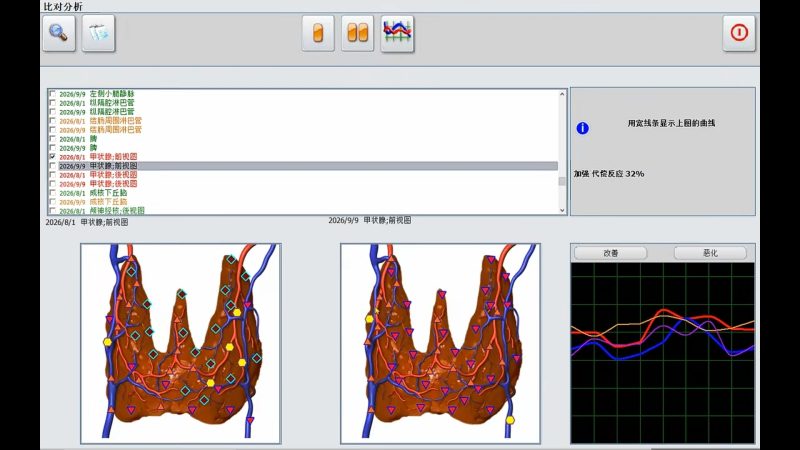Select the 2026/9/9 脾 row text
Screen dimensions: 800x450
point(78,148)
